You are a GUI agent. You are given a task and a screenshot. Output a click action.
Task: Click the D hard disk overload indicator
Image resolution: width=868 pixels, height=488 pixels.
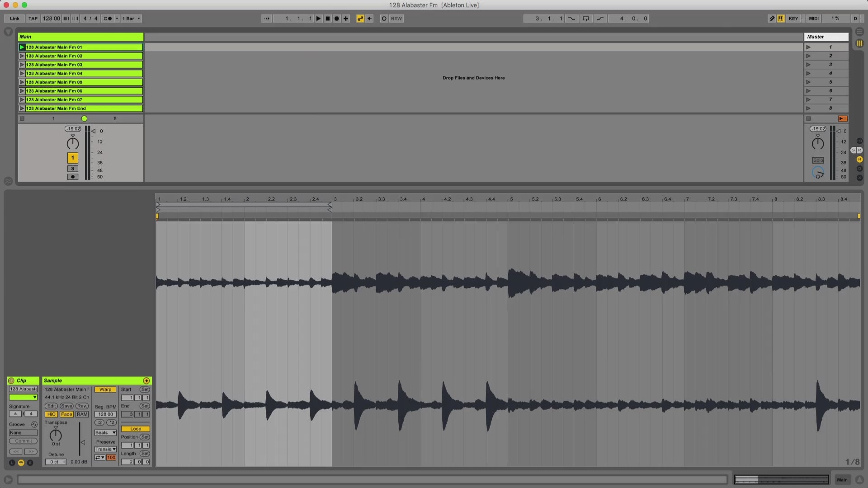tap(855, 19)
